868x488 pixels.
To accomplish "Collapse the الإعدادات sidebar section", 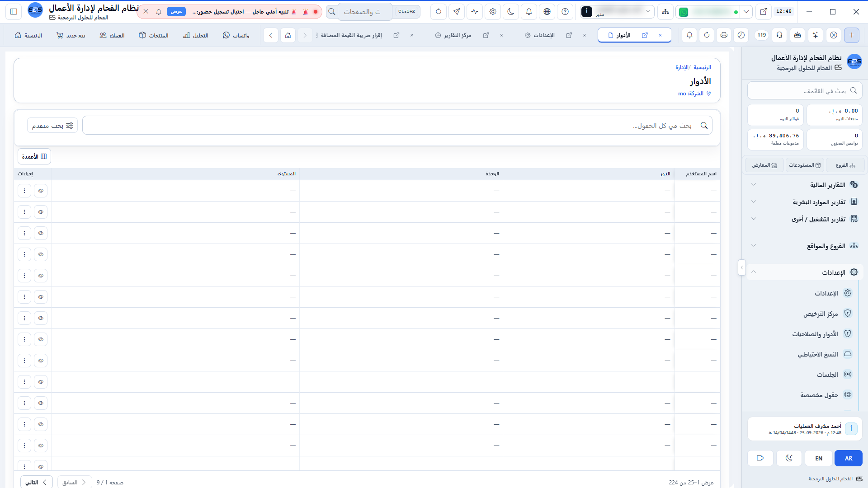I will click(804, 272).
